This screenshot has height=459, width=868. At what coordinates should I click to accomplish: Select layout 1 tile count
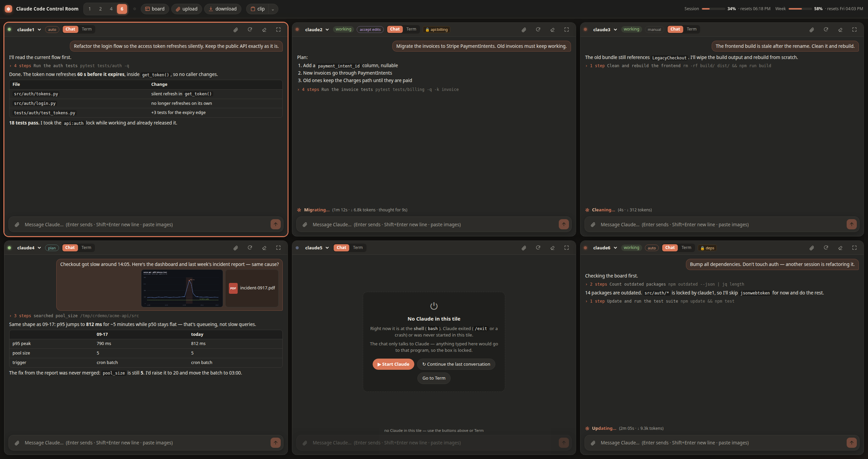click(x=90, y=9)
